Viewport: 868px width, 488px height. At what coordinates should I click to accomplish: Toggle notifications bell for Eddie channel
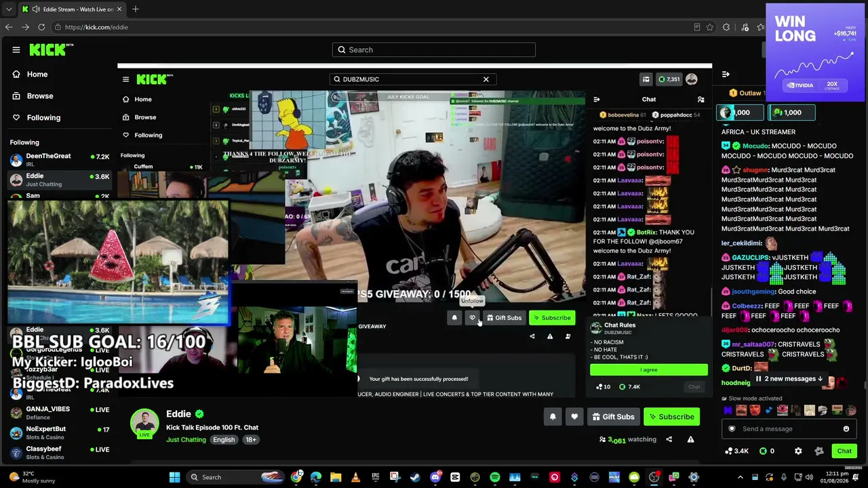click(553, 417)
